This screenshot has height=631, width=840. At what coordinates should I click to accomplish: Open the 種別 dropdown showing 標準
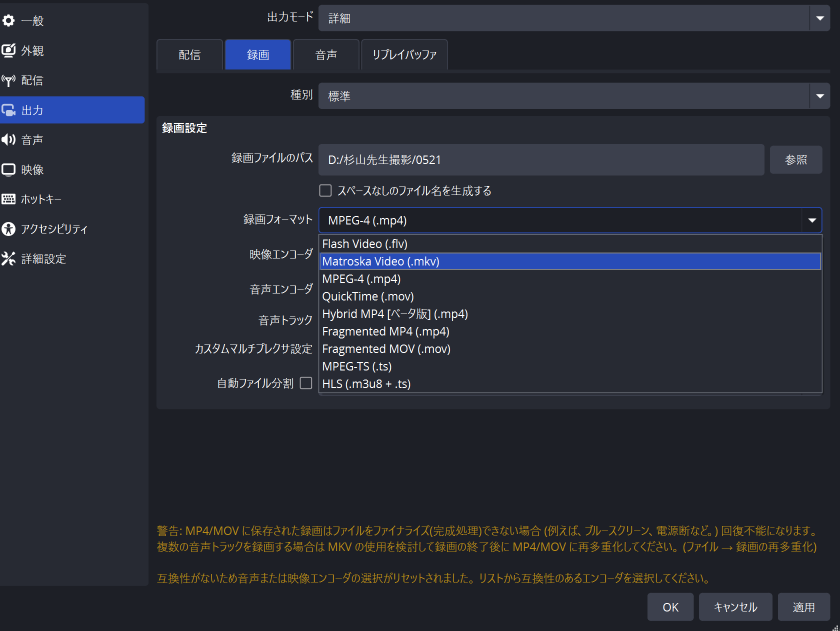pos(819,96)
